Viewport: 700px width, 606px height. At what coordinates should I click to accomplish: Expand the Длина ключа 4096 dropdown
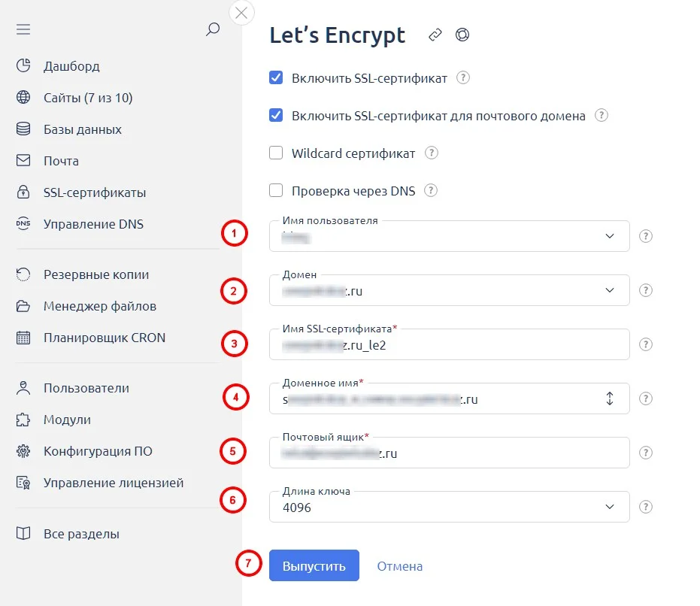[449, 507]
